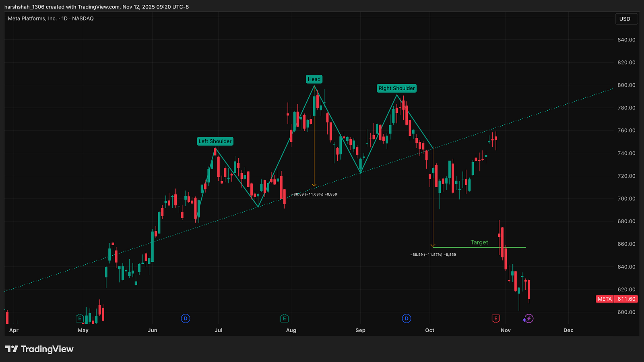Viewport: 644px width, 362px height.
Task: Click the red earnings E icon before November
Action: tap(495, 319)
